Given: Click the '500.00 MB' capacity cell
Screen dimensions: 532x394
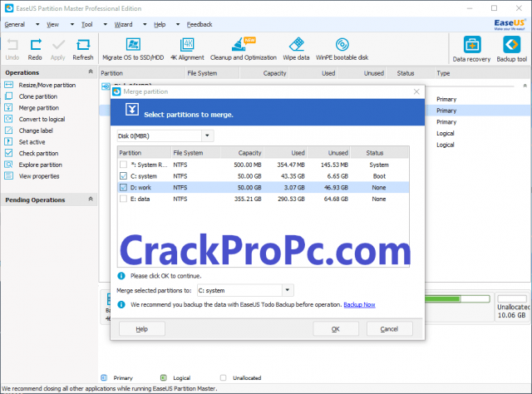Looking at the screenshot, I should click(248, 165).
